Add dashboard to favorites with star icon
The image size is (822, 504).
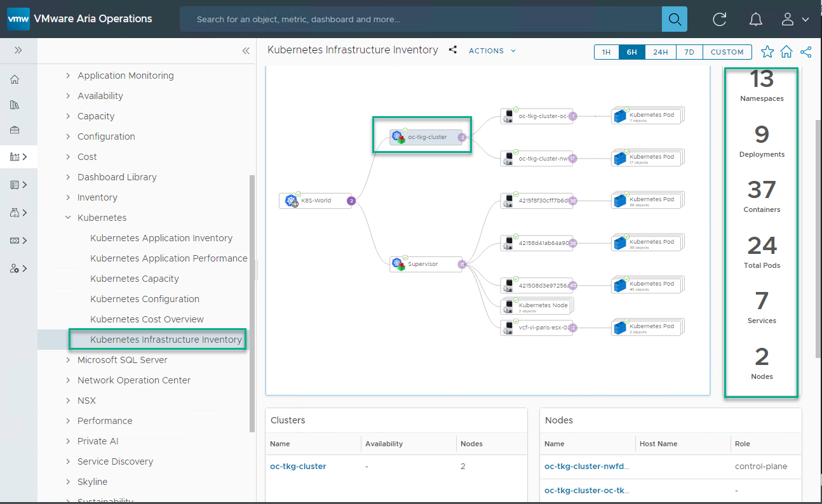[x=767, y=52]
